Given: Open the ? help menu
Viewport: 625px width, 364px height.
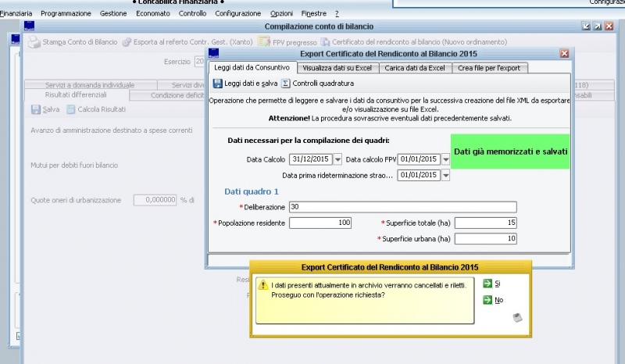Looking at the screenshot, I should (337, 13).
